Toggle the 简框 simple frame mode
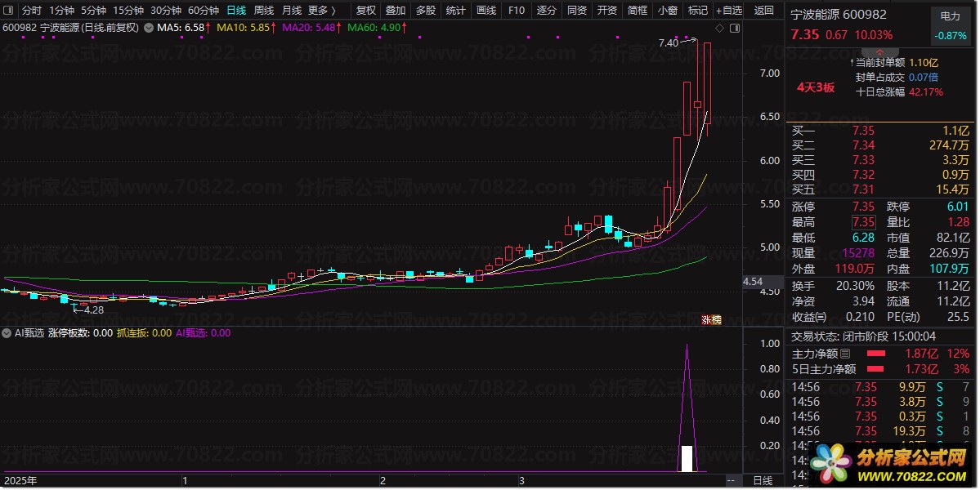The height and width of the screenshot is (490, 980). coord(637,10)
